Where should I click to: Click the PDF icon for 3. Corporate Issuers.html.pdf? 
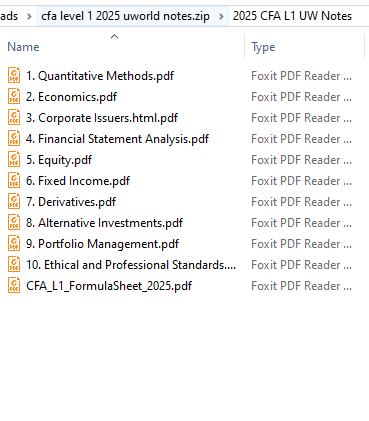click(x=14, y=117)
